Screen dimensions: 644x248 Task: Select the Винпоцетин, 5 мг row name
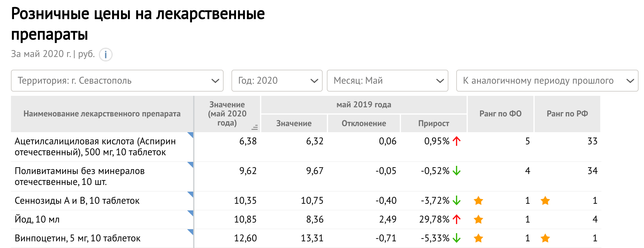coord(77,238)
